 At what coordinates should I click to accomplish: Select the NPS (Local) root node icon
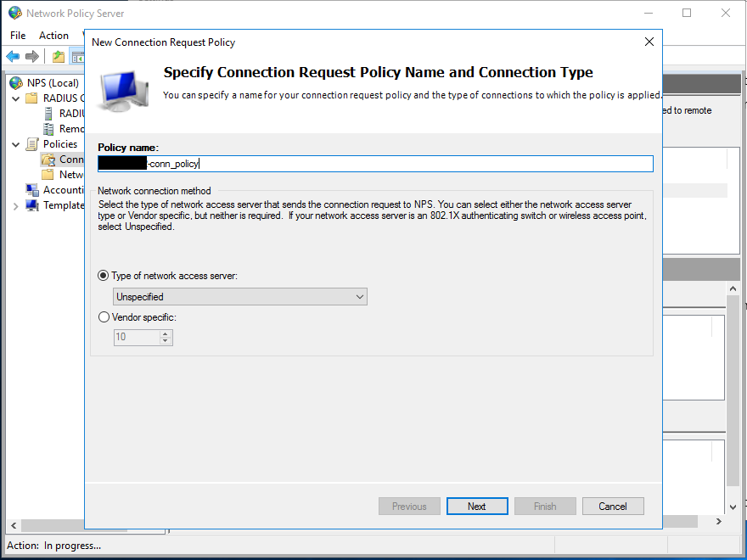[x=15, y=83]
